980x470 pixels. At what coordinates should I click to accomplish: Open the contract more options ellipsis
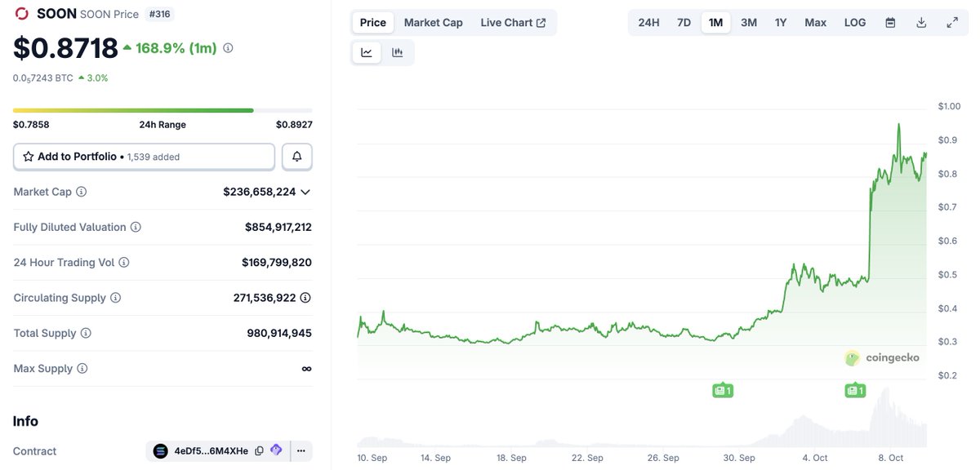click(301, 450)
